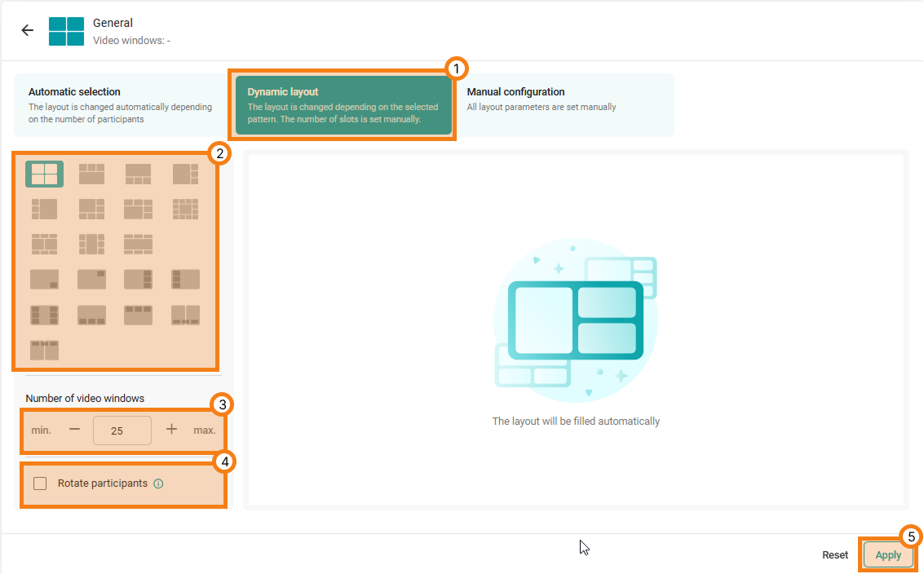This screenshot has width=924, height=574.
Task: Enable the Rotate participants checkbox
Action: (40, 483)
